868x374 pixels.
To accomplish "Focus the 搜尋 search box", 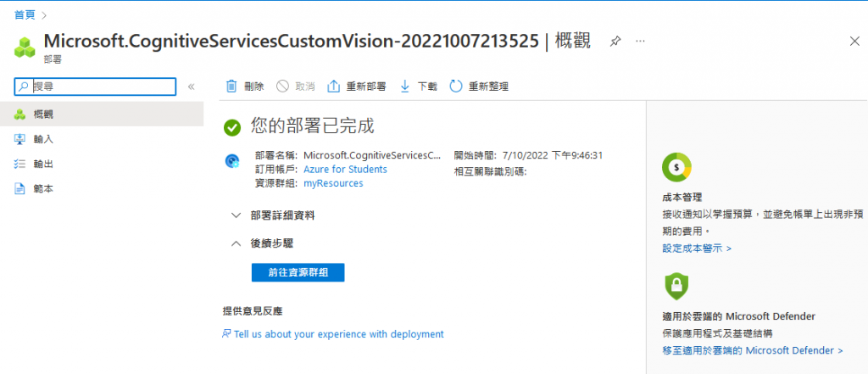I will [x=95, y=87].
